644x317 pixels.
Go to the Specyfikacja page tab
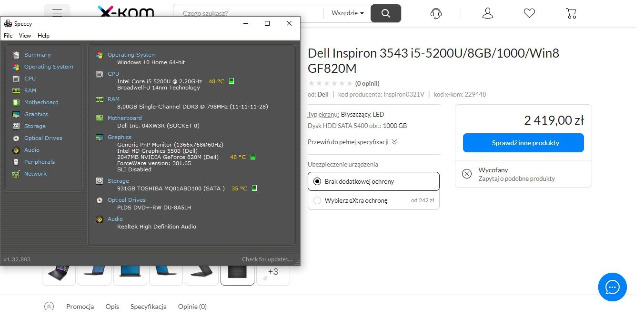pyautogui.click(x=149, y=307)
